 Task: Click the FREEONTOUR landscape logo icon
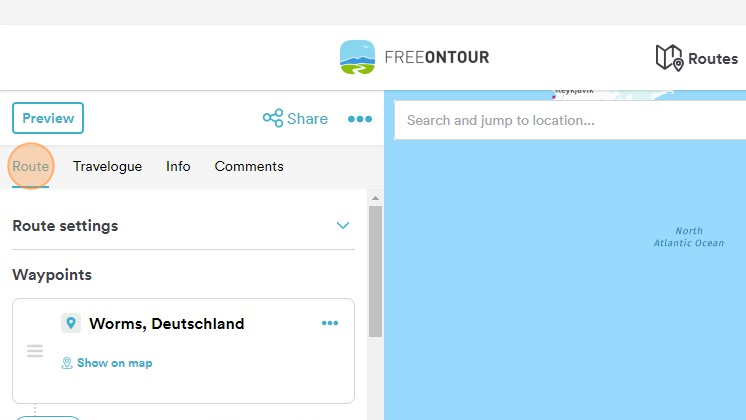(x=357, y=57)
